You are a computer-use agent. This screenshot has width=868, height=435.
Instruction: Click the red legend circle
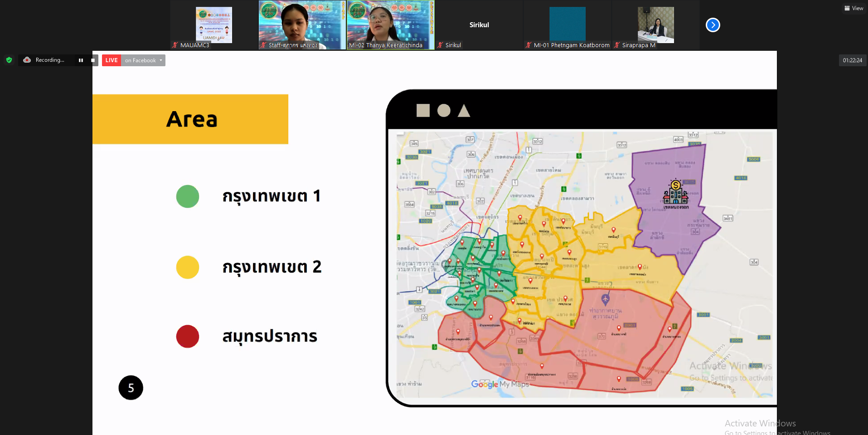coord(188,337)
